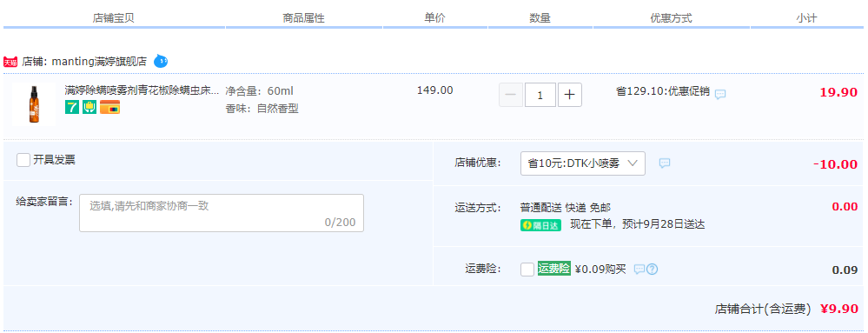Open the product thumbnail of mite spray bottle
This screenshot has height=333, width=868.
[34, 104]
